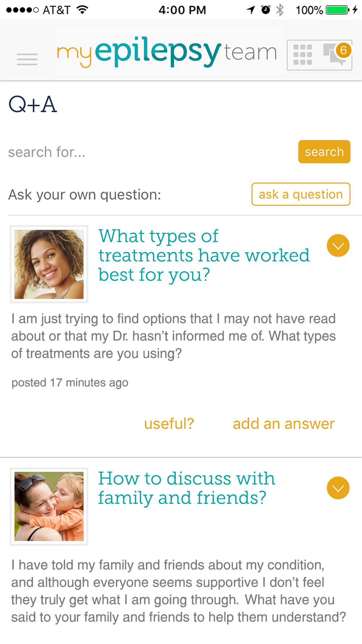Viewport: 362px width, 644px height.
Task: View the mother and child profile photo
Action: click(49, 506)
